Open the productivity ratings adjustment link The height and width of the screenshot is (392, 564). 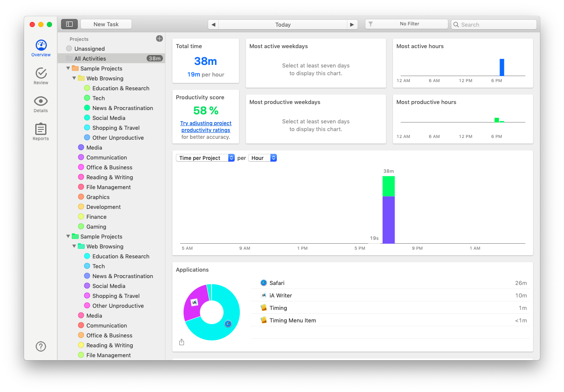[x=205, y=126]
